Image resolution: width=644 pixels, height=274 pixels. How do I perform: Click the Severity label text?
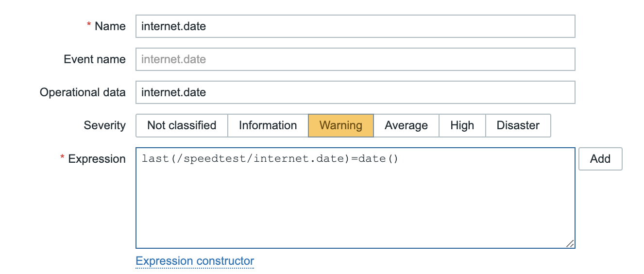click(104, 125)
